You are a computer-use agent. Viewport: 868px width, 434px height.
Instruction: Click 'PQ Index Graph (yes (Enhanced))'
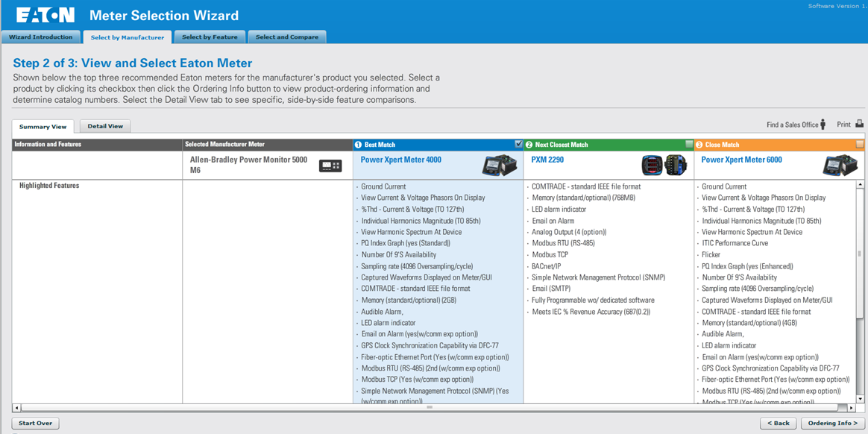coord(747,266)
